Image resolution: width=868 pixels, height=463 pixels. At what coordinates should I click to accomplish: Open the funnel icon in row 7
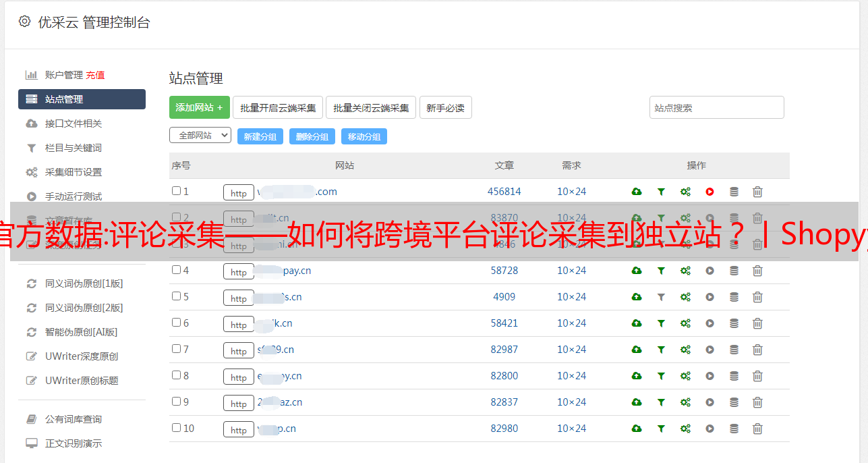point(661,350)
